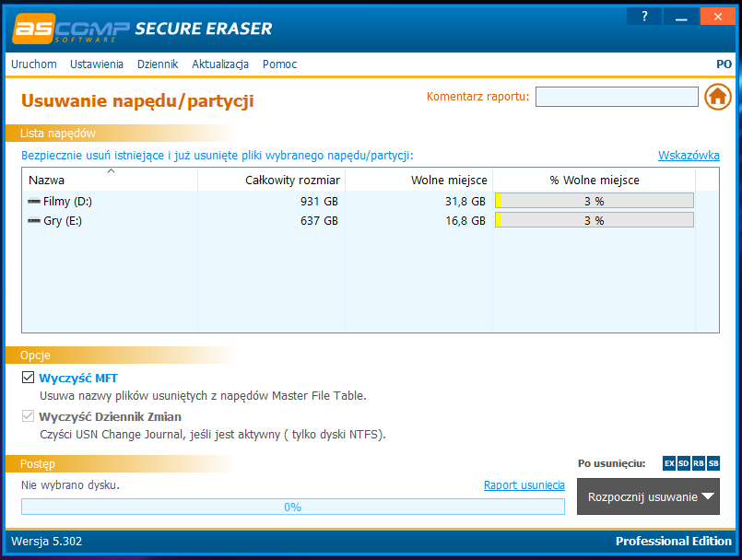The height and width of the screenshot is (560, 742).
Task: Click the RB reboot after-deletion icon
Action: [699, 463]
